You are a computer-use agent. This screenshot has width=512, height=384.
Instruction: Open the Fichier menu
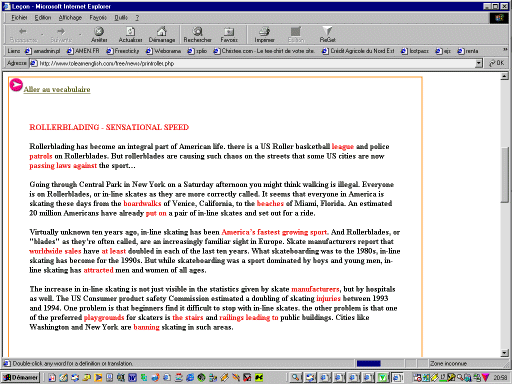click(x=19, y=18)
